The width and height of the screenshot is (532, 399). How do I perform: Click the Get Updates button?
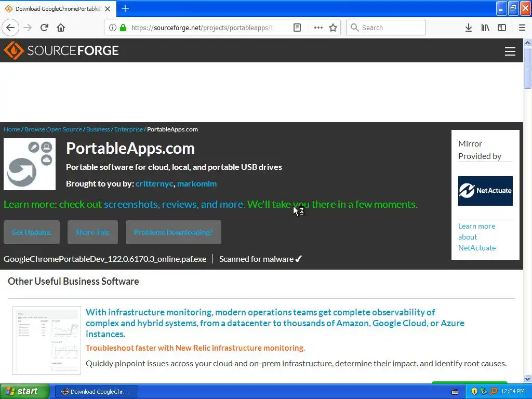(32, 232)
